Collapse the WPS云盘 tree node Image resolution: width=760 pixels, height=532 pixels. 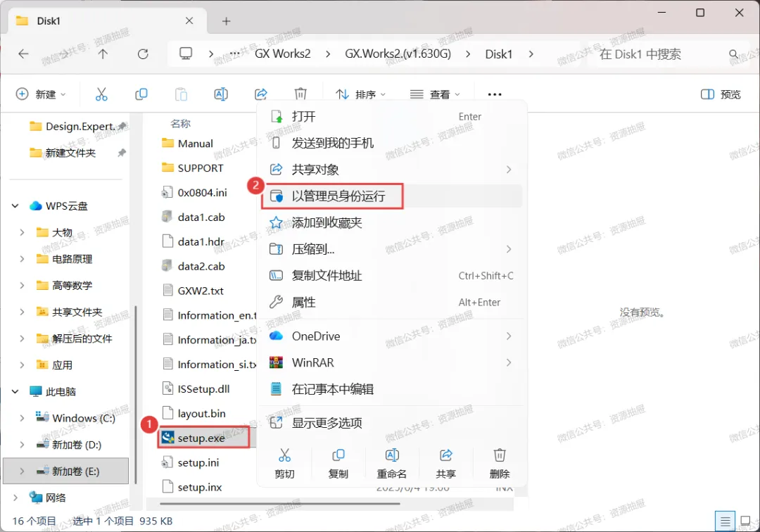click(15, 206)
